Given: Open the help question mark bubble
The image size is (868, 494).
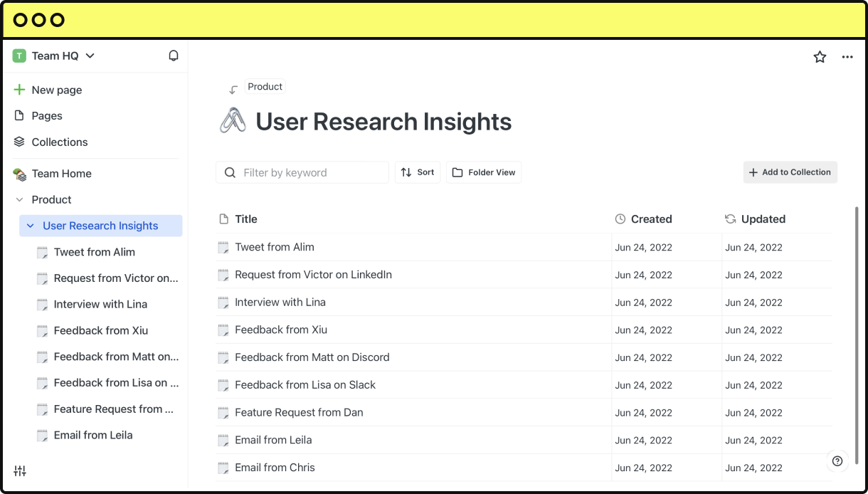Looking at the screenshot, I should pos(837,461).
